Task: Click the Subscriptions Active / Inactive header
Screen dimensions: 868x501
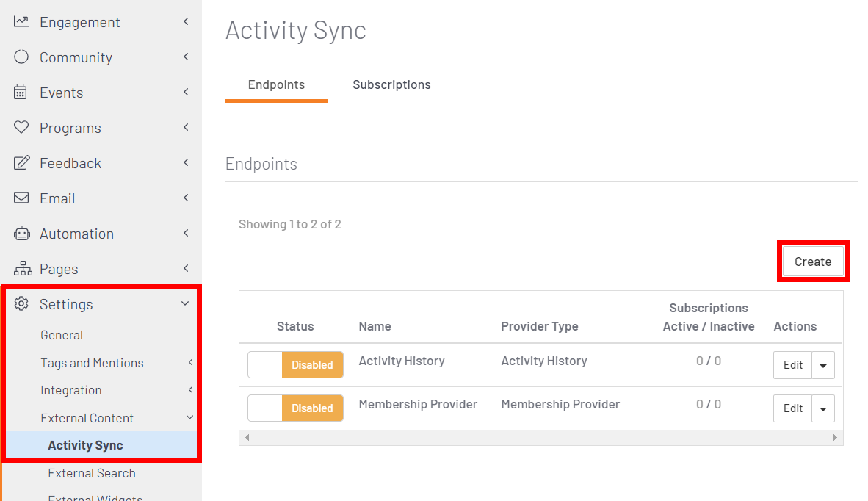Action: pos(709,317)
